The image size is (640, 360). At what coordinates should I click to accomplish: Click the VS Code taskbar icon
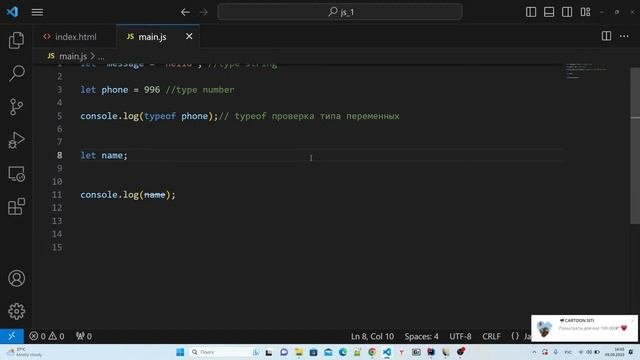(387, 352)
